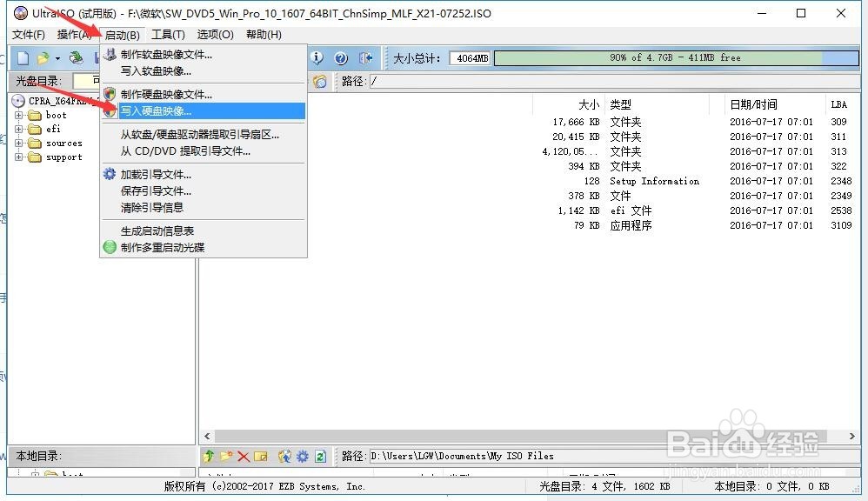Click the horizontal scrollbar left arrow

207,437
